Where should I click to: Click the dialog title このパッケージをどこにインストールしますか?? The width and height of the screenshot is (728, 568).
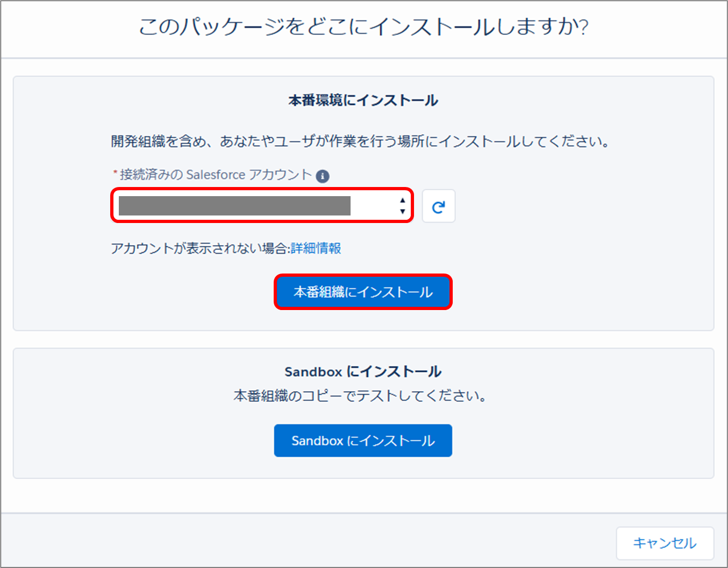tap(364, 27)
